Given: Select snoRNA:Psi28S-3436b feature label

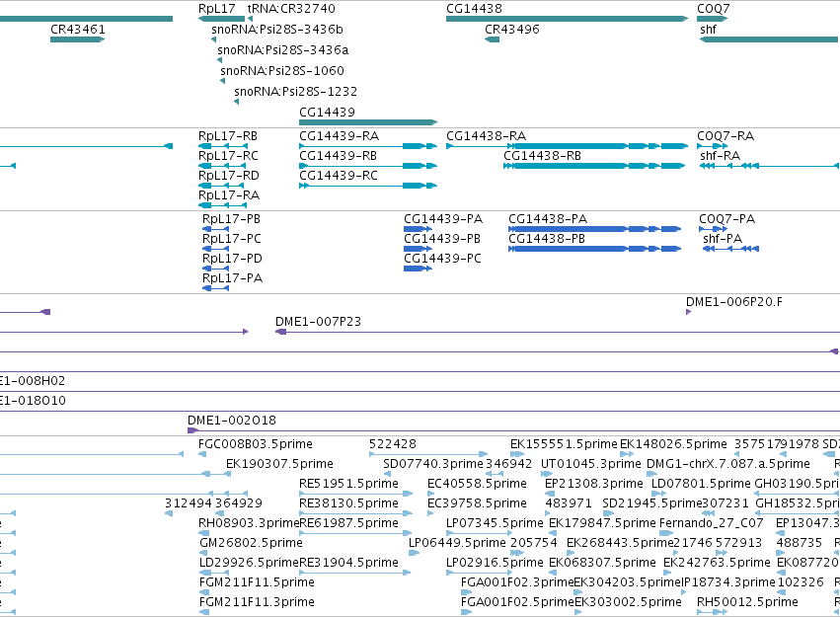Looking at the screenshot, I should coord(277,30).
